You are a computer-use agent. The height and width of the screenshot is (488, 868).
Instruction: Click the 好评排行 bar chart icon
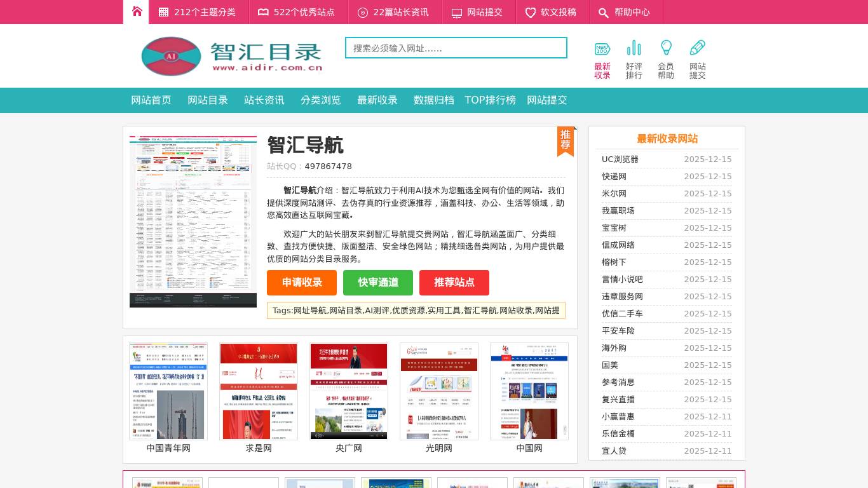[x=634, y=48]
